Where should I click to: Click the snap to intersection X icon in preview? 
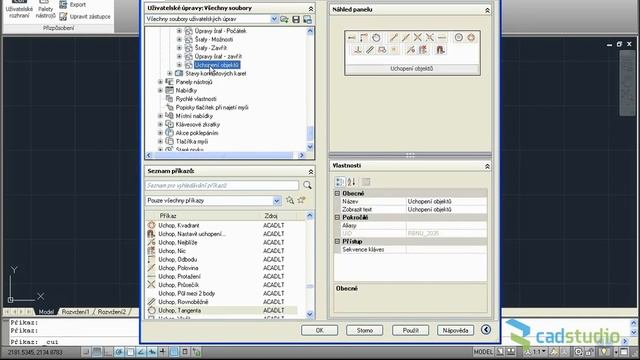tap(418, 38)
